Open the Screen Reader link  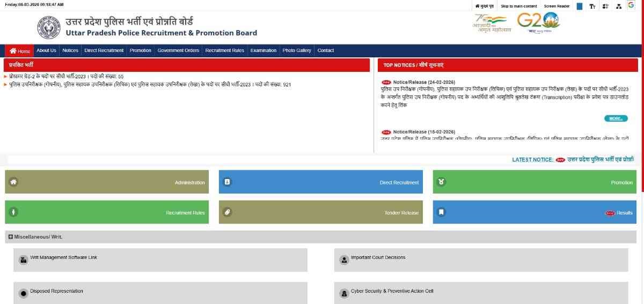(x=557, y=6)
